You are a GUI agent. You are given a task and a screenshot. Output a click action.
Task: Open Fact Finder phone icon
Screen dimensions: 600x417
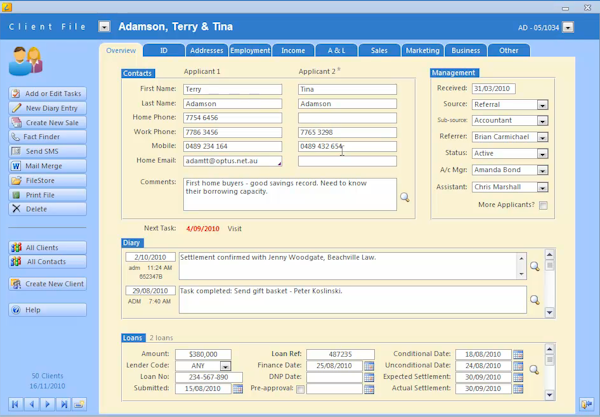click(15, 137)
